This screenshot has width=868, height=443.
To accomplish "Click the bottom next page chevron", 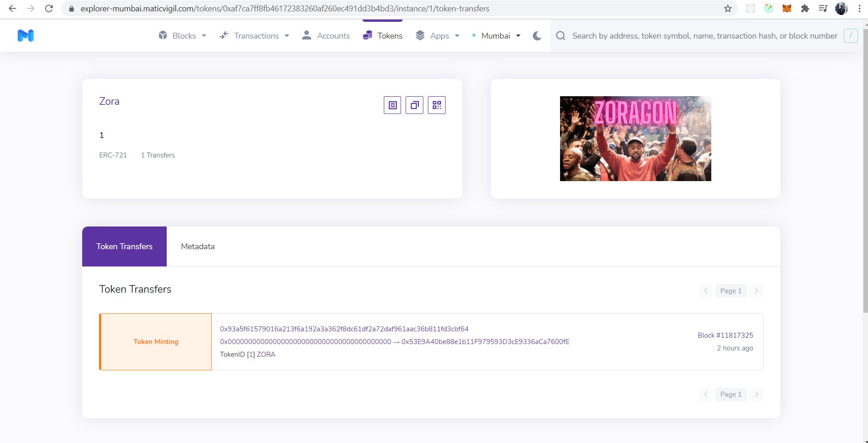I will click(x=756, y=394).
